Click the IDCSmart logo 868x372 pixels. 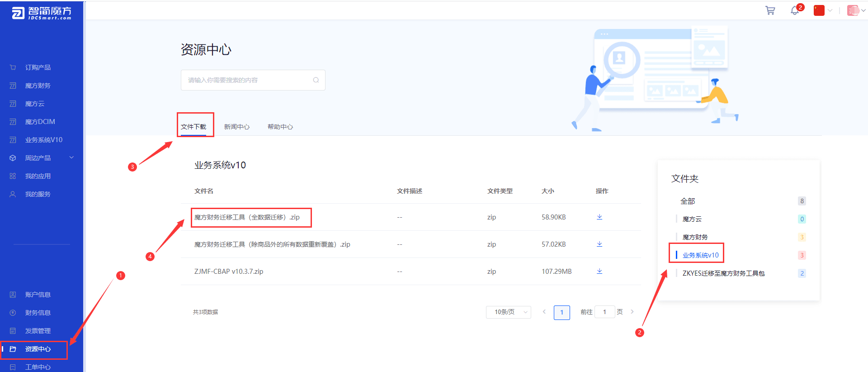click(x=41, y=13)
